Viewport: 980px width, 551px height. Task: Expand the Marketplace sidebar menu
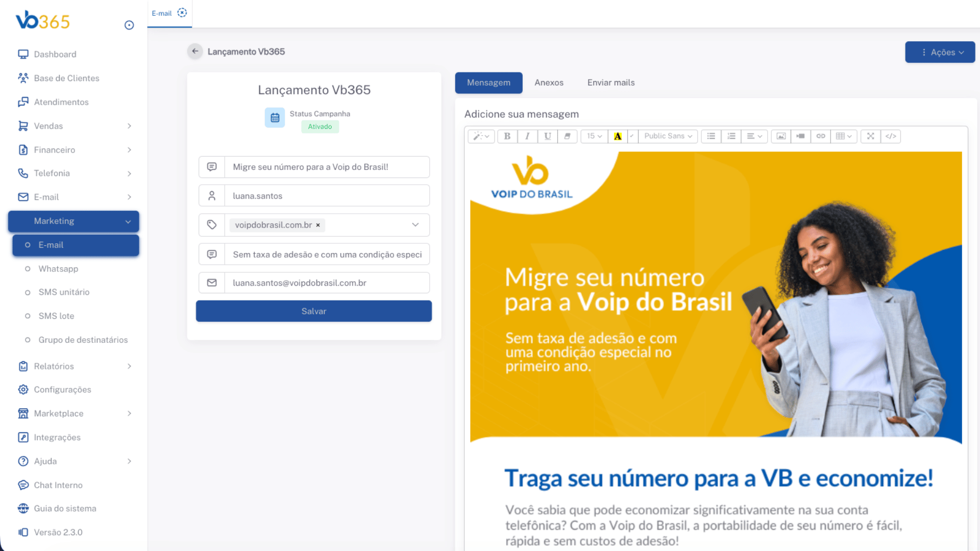point(73,413)
